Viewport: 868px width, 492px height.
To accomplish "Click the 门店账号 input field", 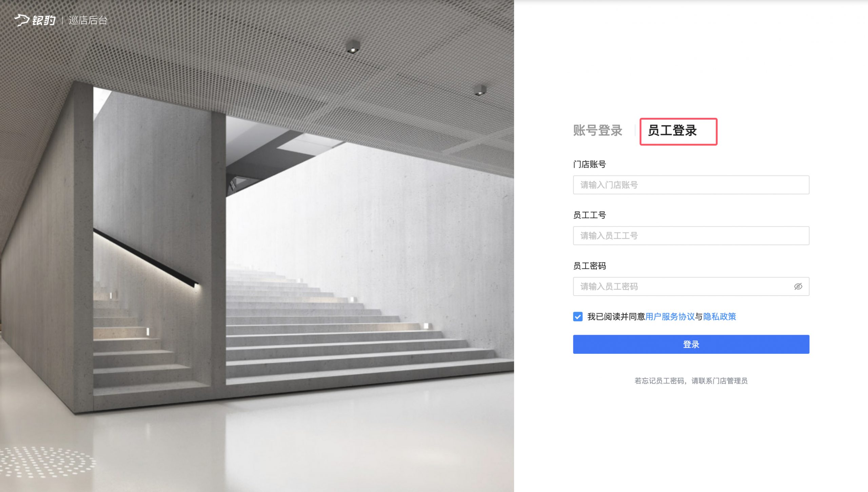I will (x=691, y=185).
